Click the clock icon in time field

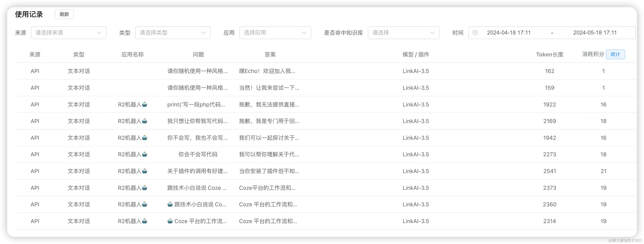point(475,33)
